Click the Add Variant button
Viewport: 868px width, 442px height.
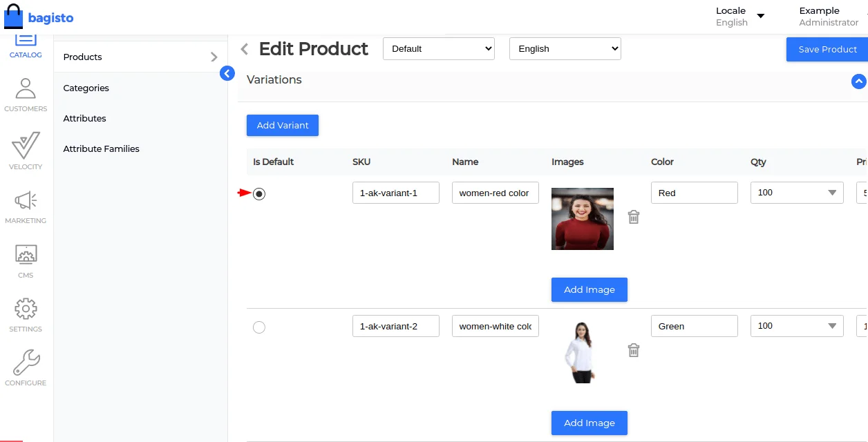pyautogui.click(x=283, y=125)
